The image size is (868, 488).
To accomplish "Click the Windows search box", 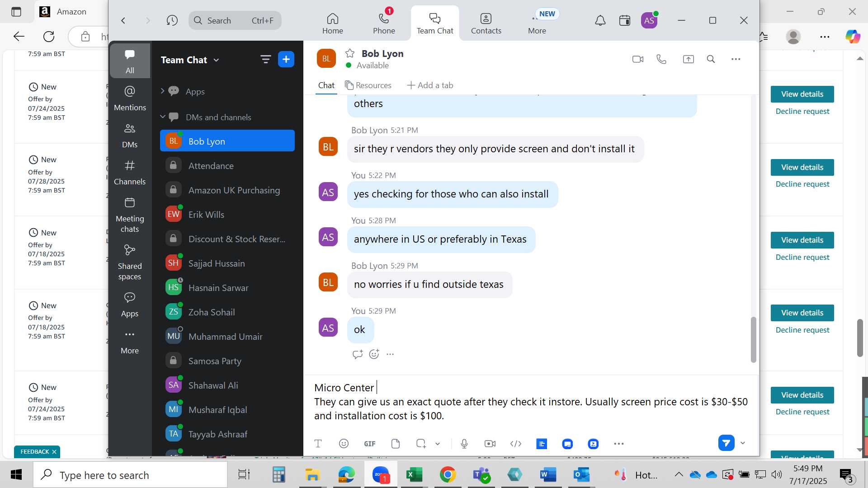I will pyautogui.click(x=130, y=475).
